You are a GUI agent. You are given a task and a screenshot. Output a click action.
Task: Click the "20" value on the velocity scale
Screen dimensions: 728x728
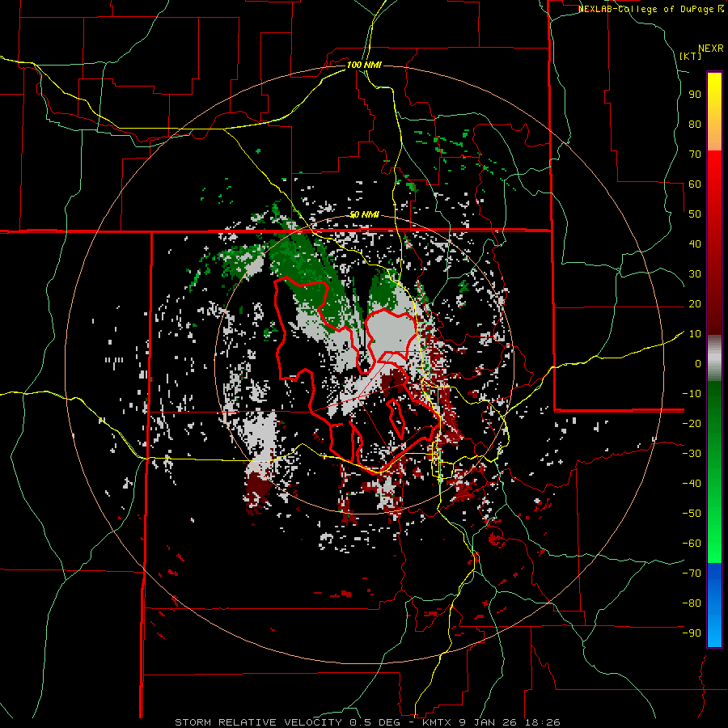[x=695, y=303]
